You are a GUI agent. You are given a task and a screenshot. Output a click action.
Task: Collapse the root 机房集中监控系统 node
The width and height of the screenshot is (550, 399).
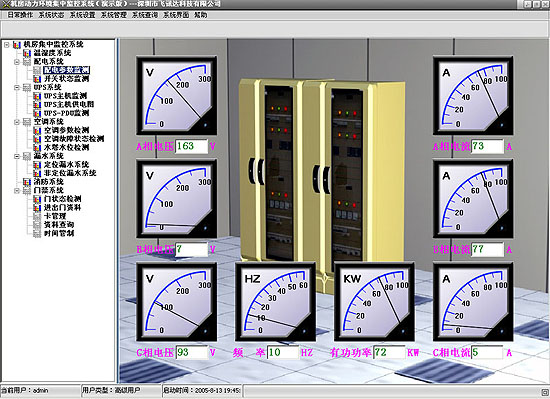click(7, 45)
